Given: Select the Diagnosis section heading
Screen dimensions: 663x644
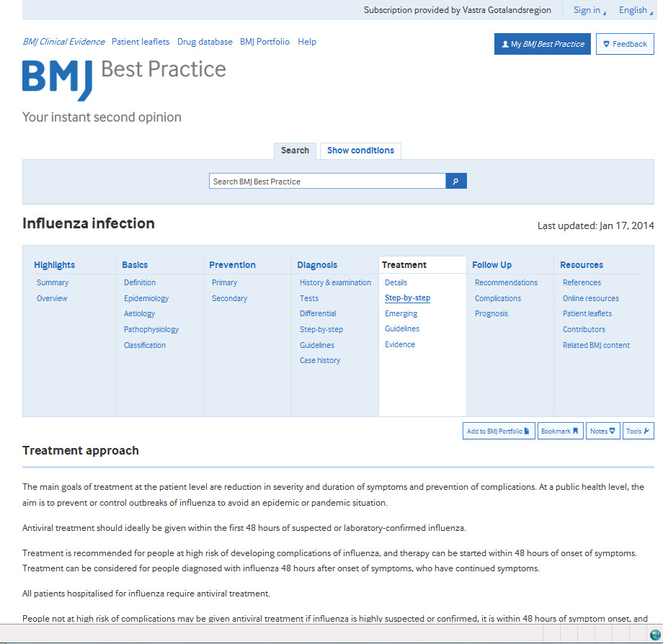Looking at the screenshot, I should [317, 265].
